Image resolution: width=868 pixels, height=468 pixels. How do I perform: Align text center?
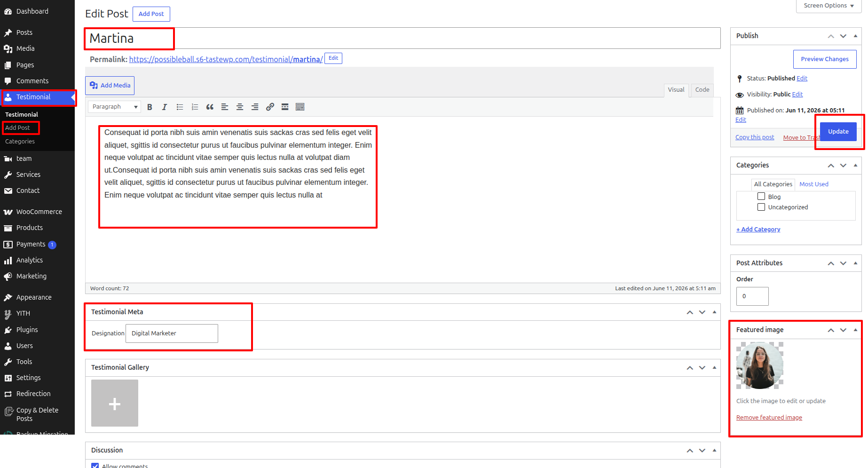[240, 107]
